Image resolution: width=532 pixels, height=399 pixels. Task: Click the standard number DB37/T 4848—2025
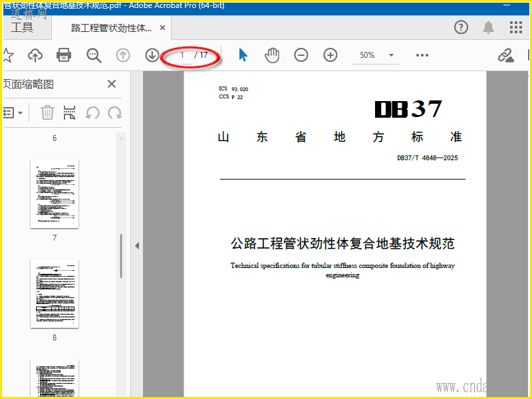428,158
